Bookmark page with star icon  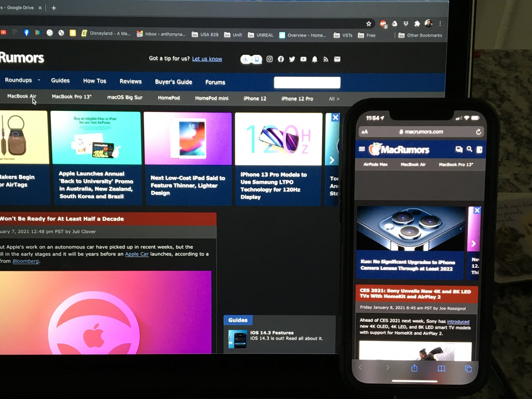click(x=369, y=24)
